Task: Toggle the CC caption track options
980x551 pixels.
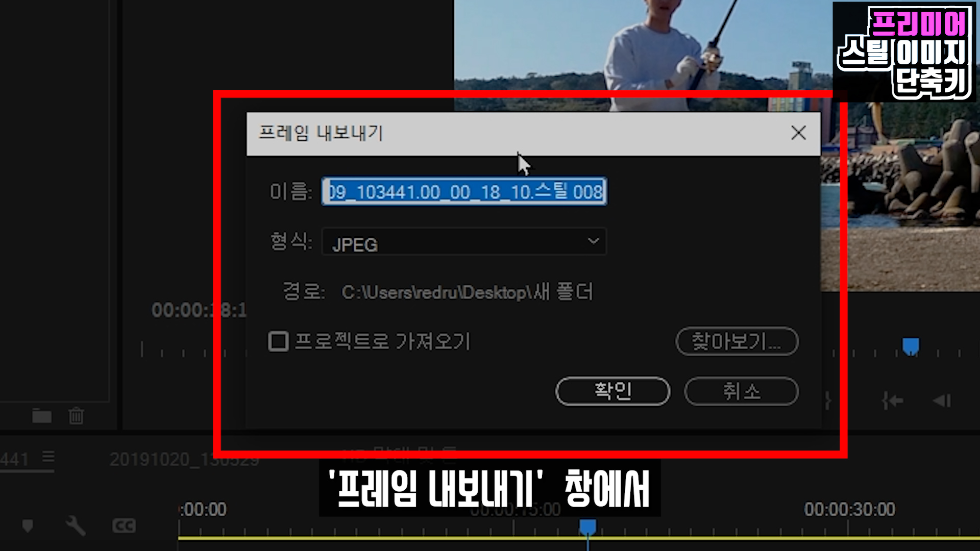Action: click(124, 525)
